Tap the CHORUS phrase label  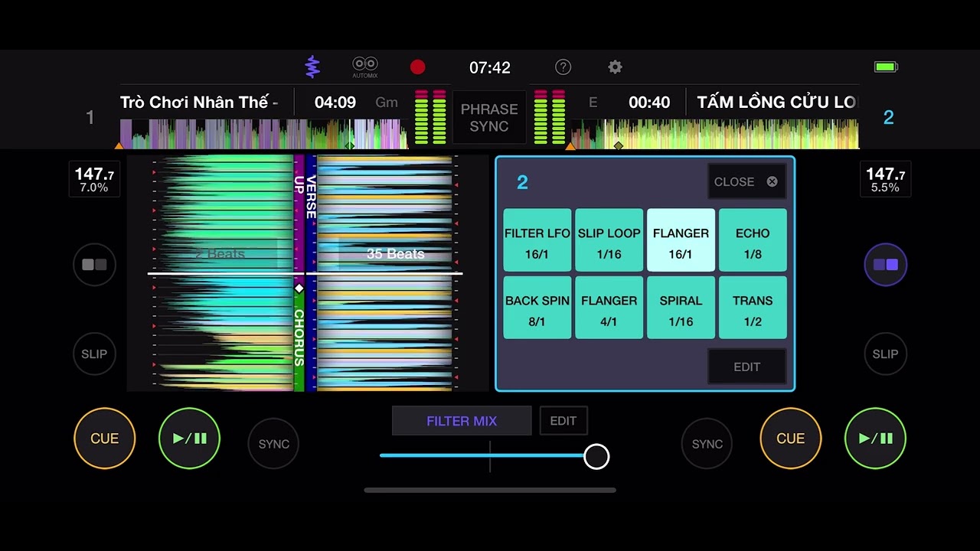click(x=299, y=337)
